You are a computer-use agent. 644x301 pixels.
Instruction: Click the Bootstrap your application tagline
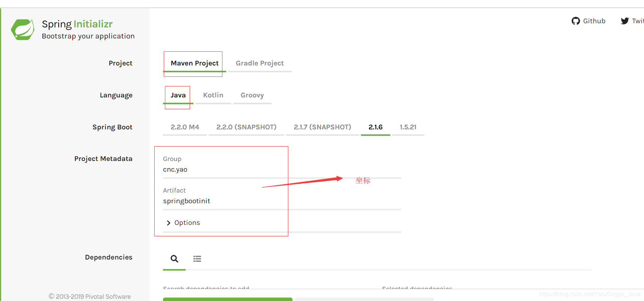coord(88,36)
